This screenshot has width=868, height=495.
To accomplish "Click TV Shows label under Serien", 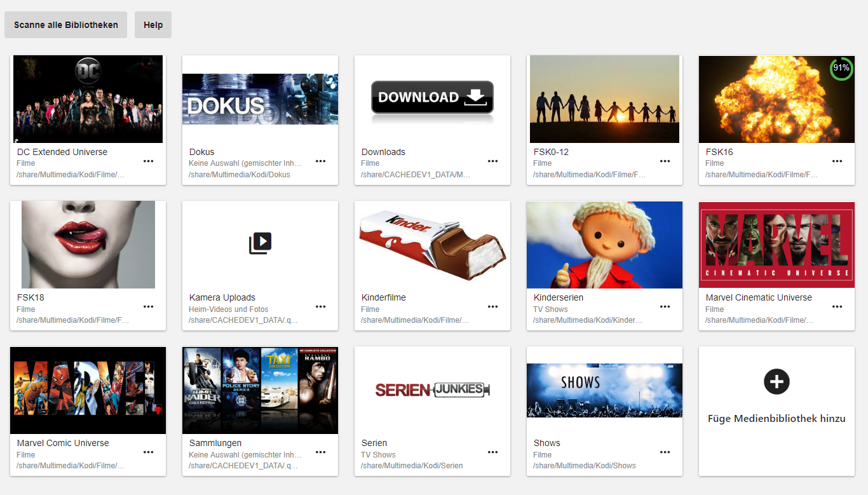I will tap(379, 455).
